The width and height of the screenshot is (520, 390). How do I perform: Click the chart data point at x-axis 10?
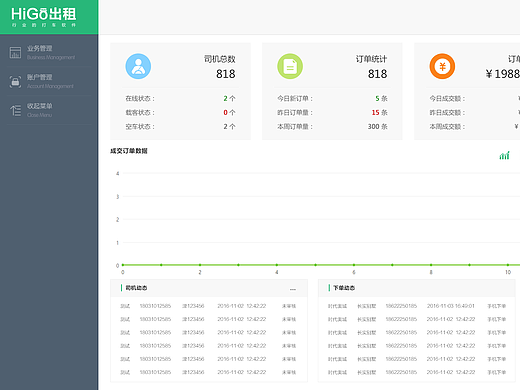coord(508,265)
